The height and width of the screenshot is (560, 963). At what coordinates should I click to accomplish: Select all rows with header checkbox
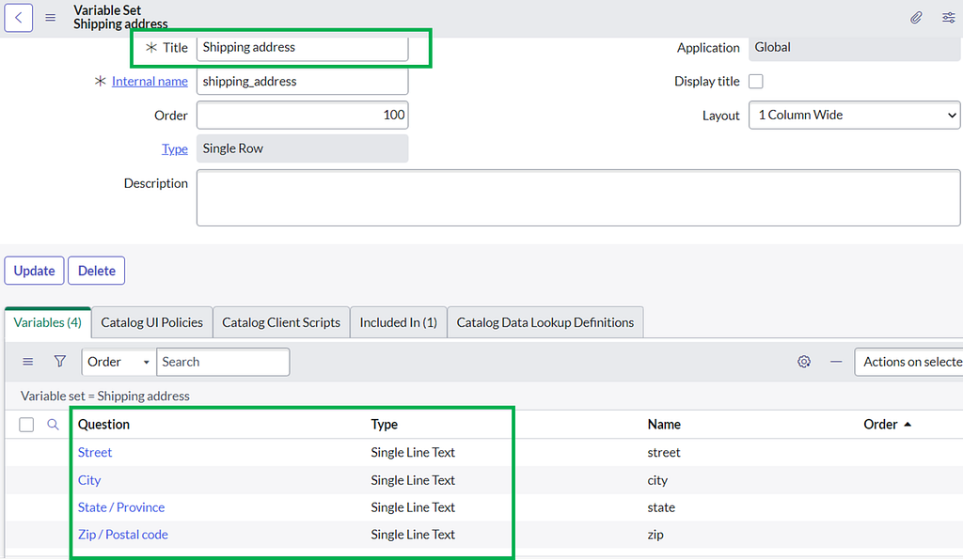coord(26,425)
